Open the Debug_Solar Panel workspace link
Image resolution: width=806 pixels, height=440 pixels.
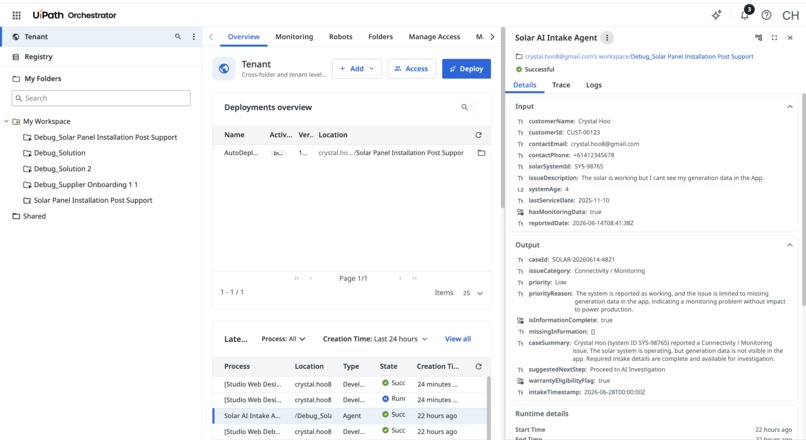(x=692, y=57)
